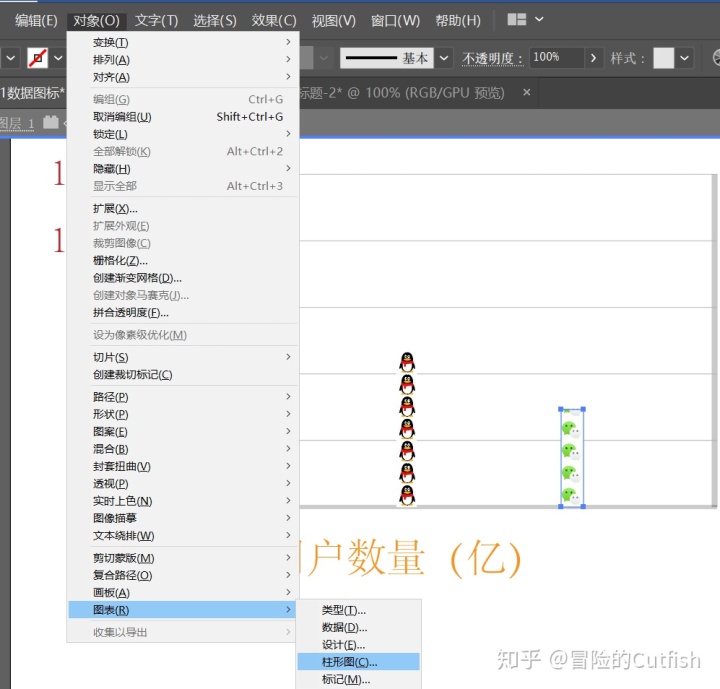Open the 文字(T) menu
The width and height of the screenshot is (720, 689).
[x=156, y=20]
